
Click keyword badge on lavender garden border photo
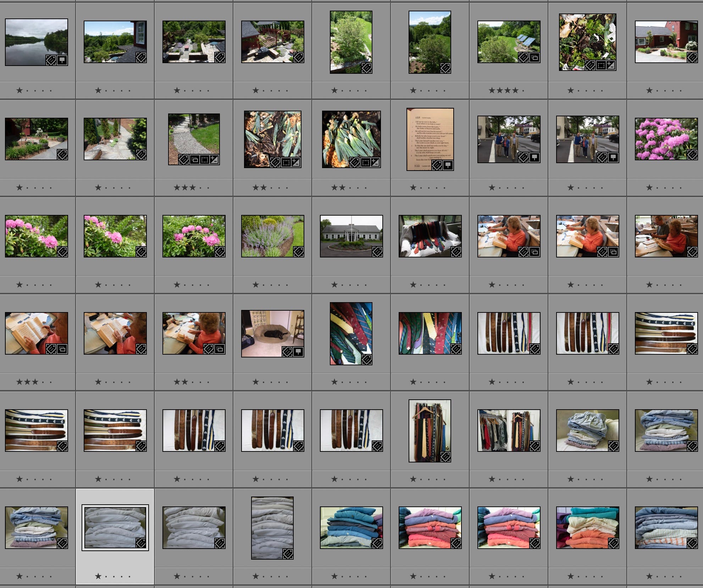coord(299,252)
